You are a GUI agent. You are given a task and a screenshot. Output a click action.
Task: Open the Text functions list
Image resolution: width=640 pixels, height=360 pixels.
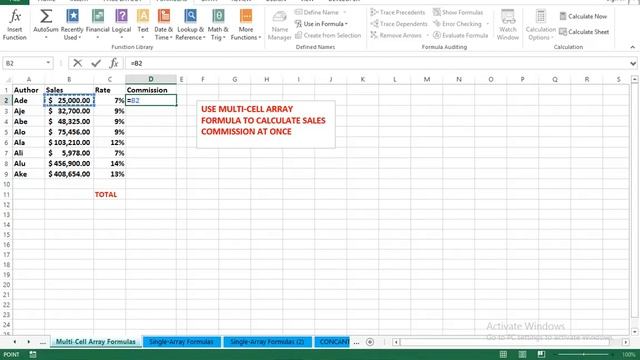coord(143,25)
